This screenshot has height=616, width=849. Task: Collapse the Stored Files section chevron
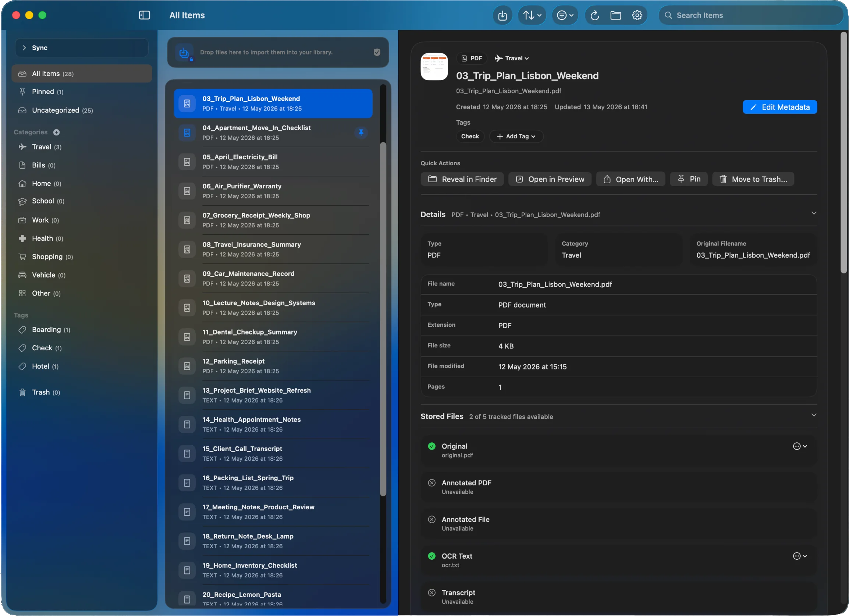tap(814, 415)
